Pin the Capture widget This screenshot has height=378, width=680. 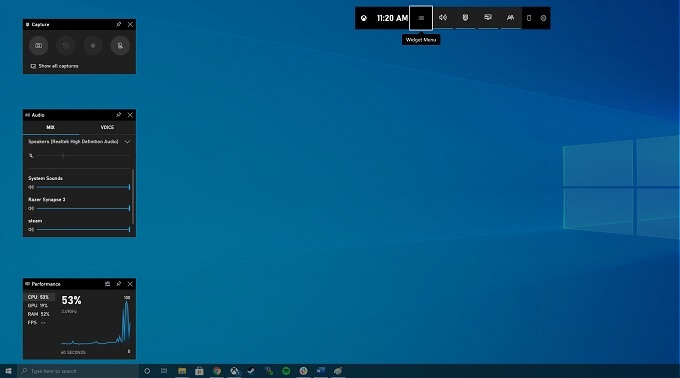(118, 25)
